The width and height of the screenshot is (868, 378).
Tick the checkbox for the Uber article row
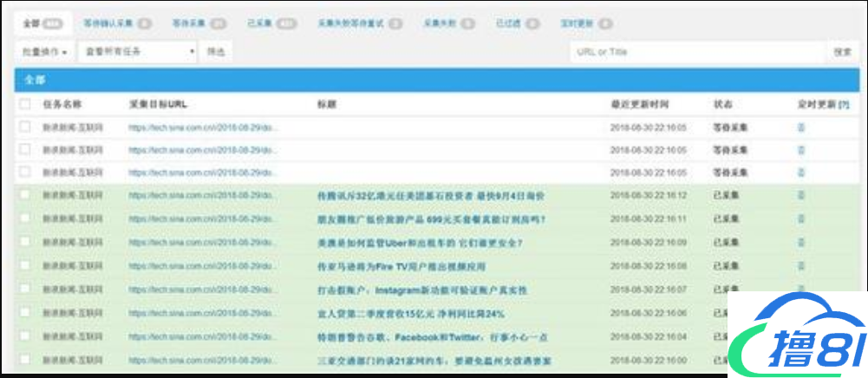click(25, 243)
